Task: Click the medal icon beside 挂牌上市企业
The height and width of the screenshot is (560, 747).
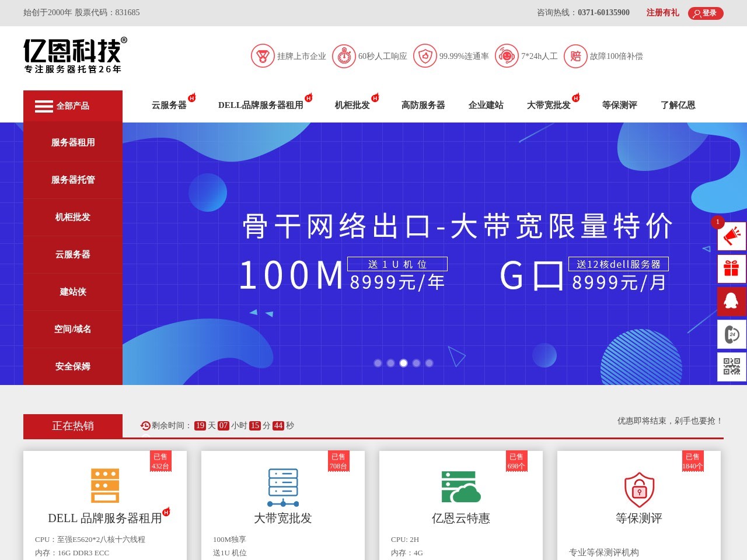Action: click(263, 56)
